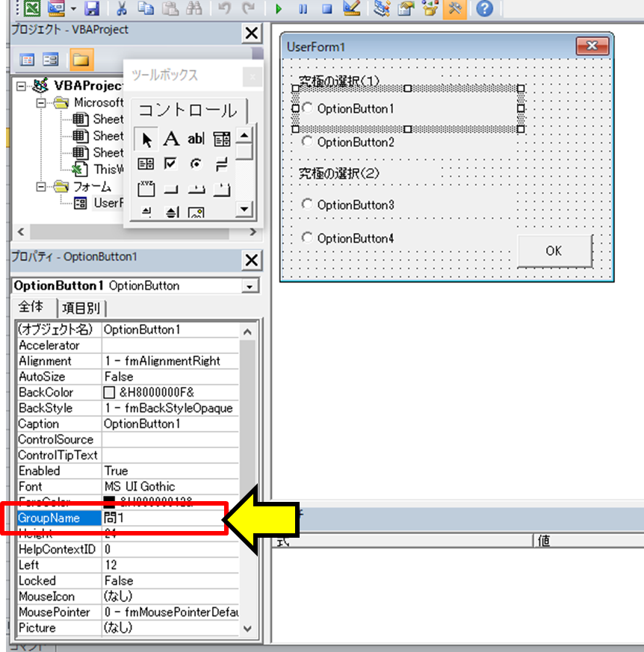Open Project Explorer toolbar icon
This screenshot has height=652, width=644.
coord(382,8)
